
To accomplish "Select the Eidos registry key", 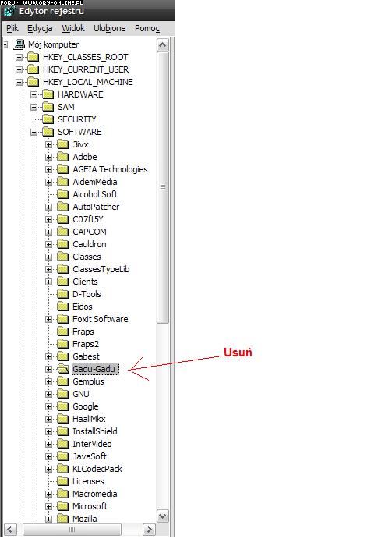I will coord(83,307).
